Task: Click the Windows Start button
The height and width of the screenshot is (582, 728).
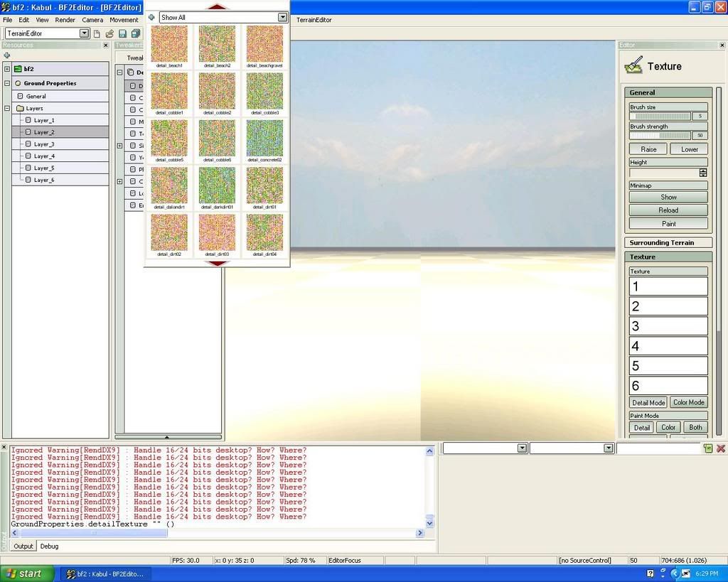Action: pos(27,573)
